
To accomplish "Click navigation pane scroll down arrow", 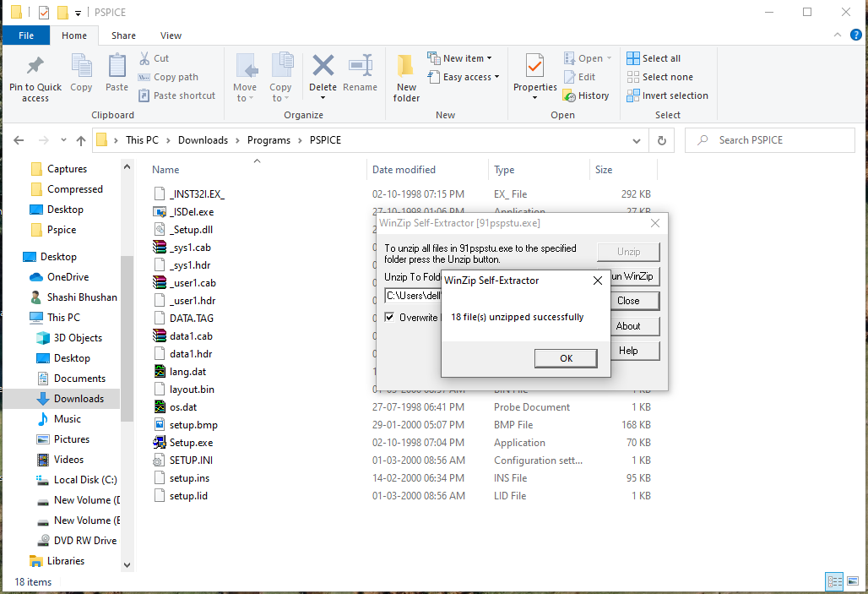I will tap(127, 565).
